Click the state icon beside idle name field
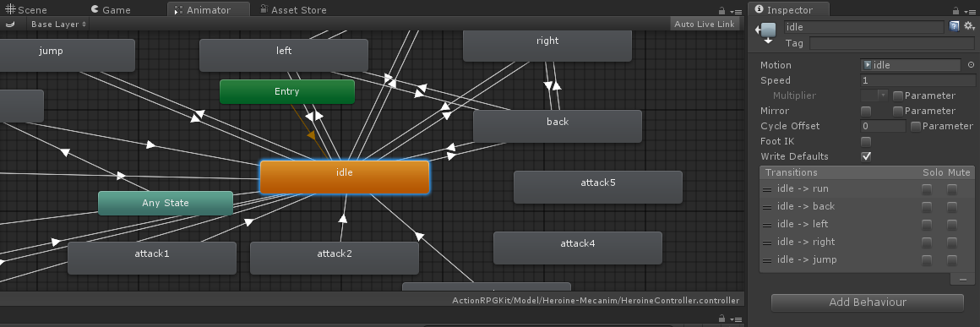The height and width of the screenshot is (327, 980). 766,32
